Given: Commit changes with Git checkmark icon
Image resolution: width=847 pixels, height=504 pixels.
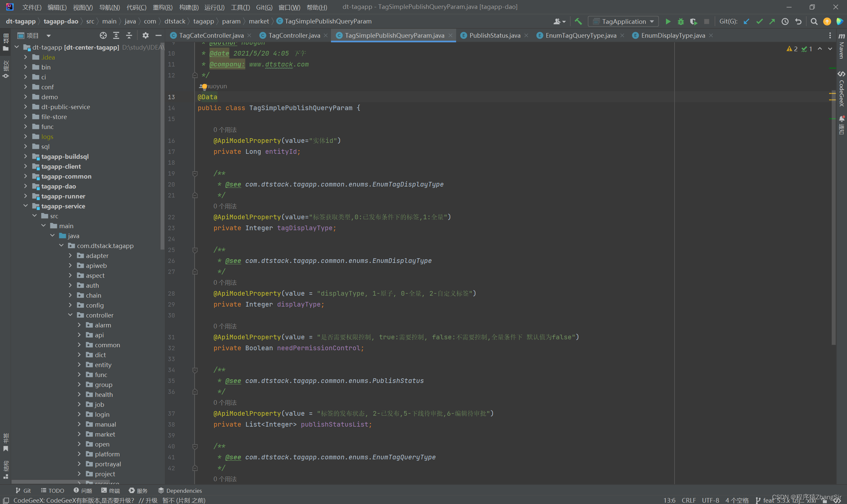Looking at the screenshot, I should [759, 21].
